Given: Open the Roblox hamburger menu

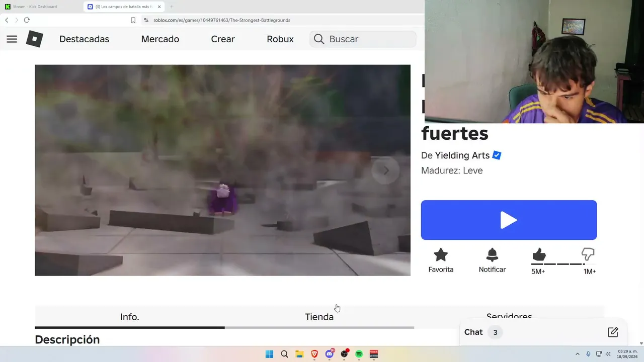Looking at the screenshot, I should [12, 39].
